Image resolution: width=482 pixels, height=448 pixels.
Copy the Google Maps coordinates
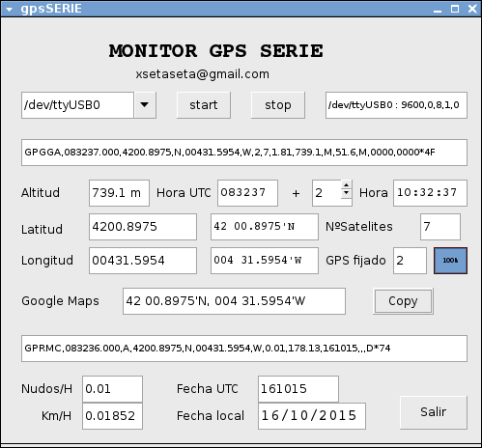coord(403,301)
